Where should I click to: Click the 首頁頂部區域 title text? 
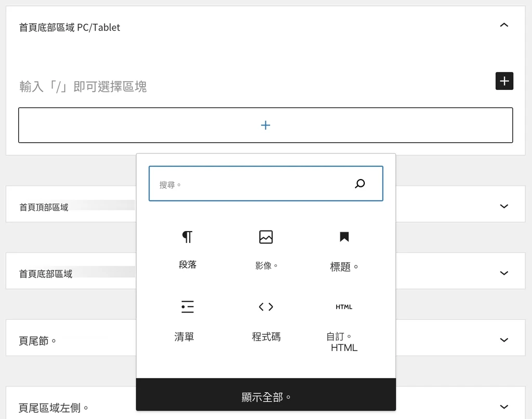click(44, 207)
